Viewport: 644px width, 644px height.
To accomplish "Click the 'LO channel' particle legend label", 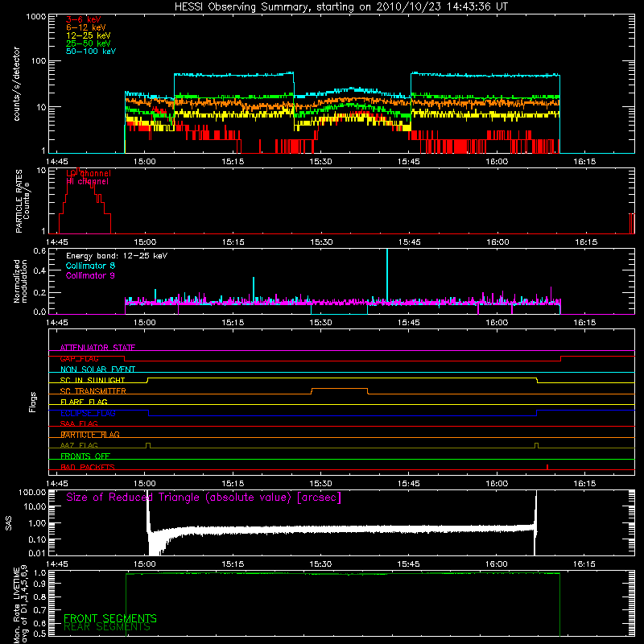I will (x=89, y=173).
